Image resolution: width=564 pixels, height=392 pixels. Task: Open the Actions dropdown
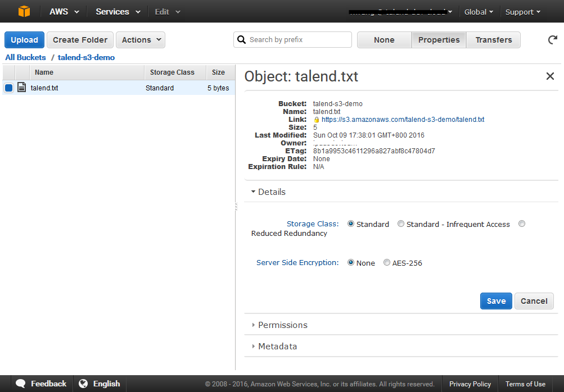coord(141,40)
